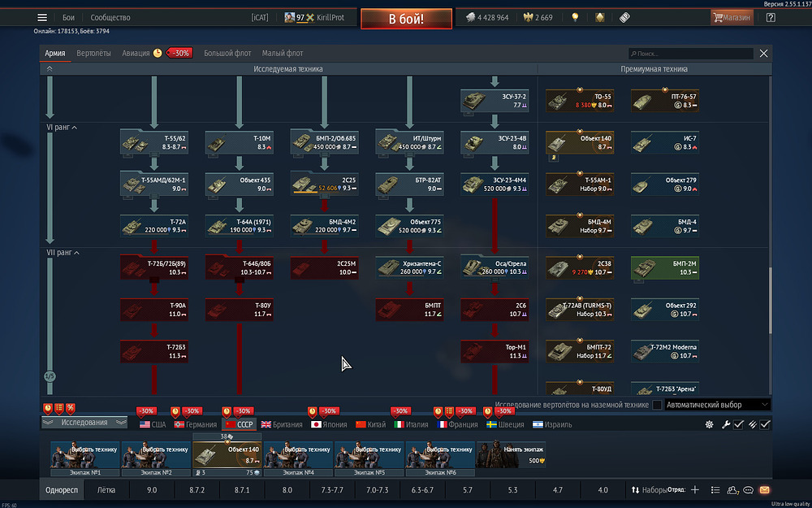Viewport: 812px width, 508px height.
Task: Select the 8.7.2 preset tab
Action: click(x=197, y=490)
